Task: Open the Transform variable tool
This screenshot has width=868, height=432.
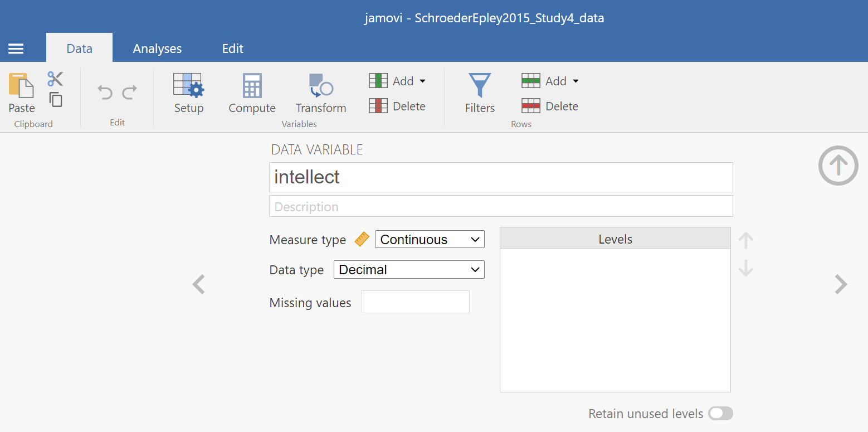Action: [x=320, y=93]
